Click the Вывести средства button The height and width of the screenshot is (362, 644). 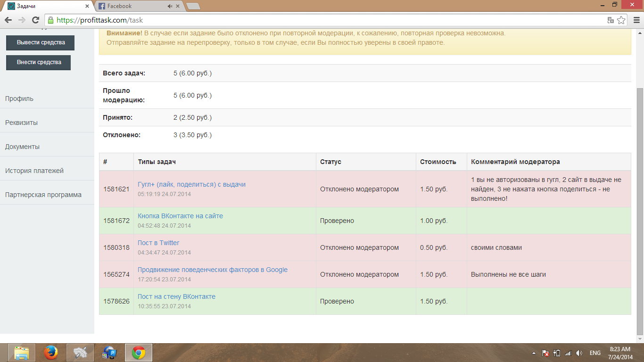point(41,42)
